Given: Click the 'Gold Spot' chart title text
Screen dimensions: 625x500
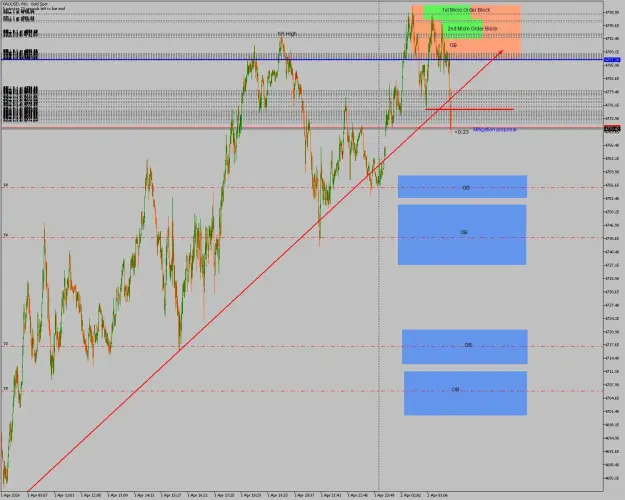Looking at the screenshot, I should [39, 4].
